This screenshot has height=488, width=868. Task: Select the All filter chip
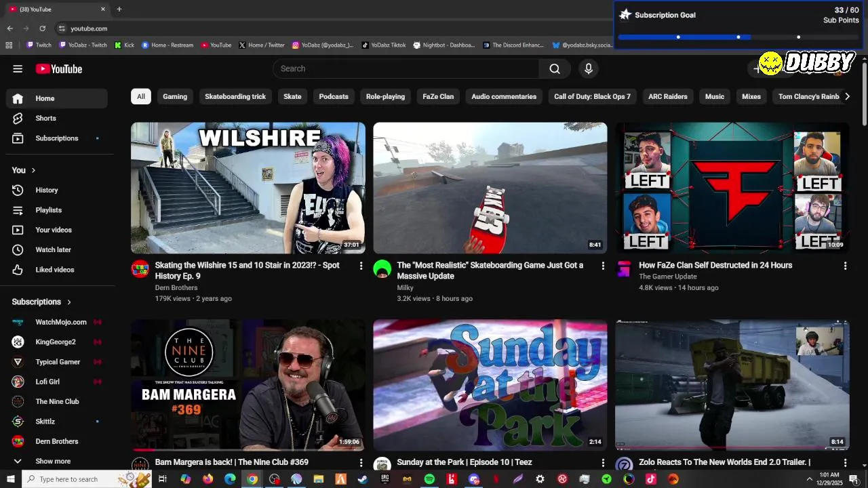point(141,96)
